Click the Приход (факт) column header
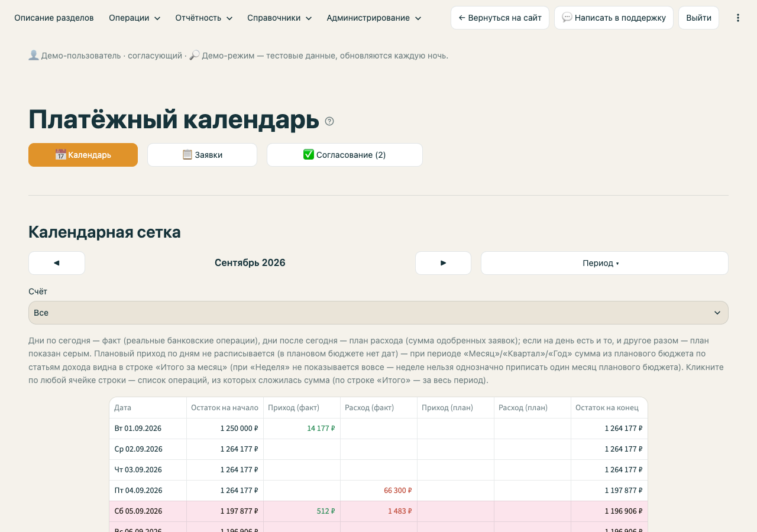The width and height of the screenshot is (757, 532). click(x=302, y=408)
